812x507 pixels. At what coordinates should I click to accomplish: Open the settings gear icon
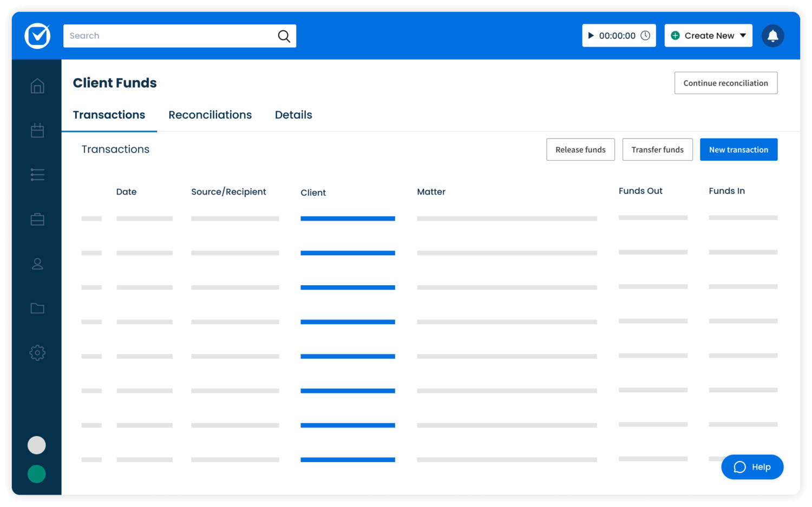(x=37, y=353)
